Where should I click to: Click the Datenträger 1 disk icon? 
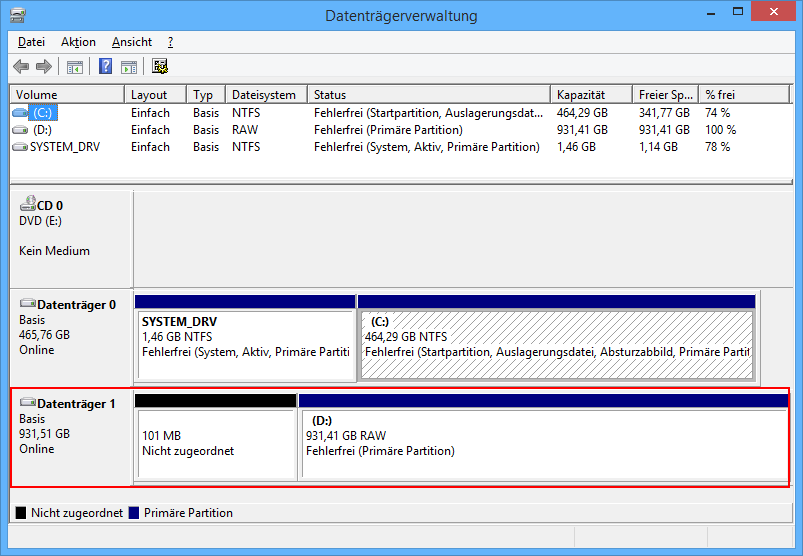28,402
